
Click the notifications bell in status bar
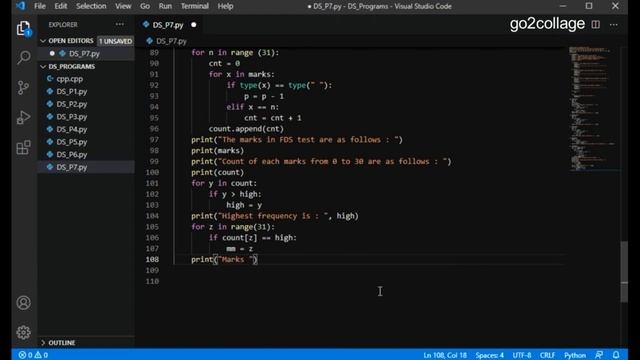coord(616,355)
